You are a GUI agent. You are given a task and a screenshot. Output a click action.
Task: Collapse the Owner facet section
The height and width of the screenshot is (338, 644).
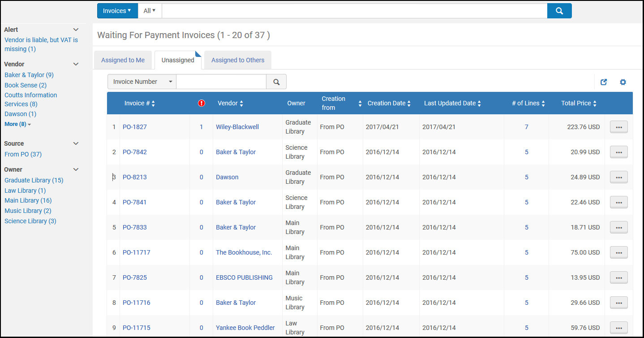click(76, 169)
